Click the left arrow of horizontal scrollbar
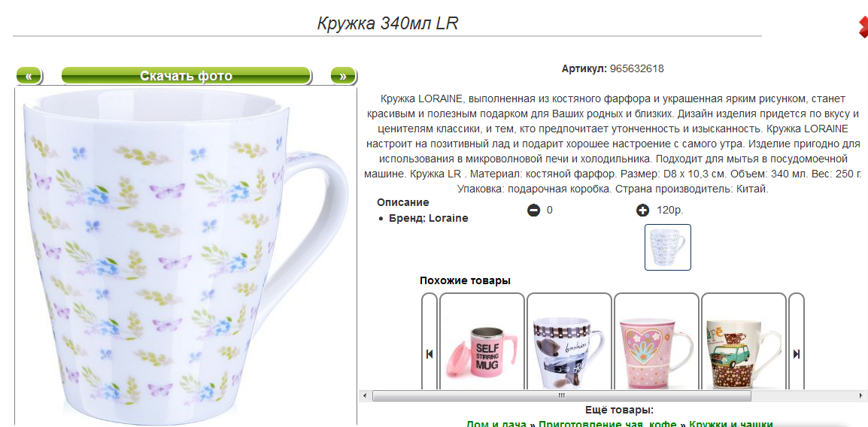This screenshot has width=868, height=427. point(364,396)
